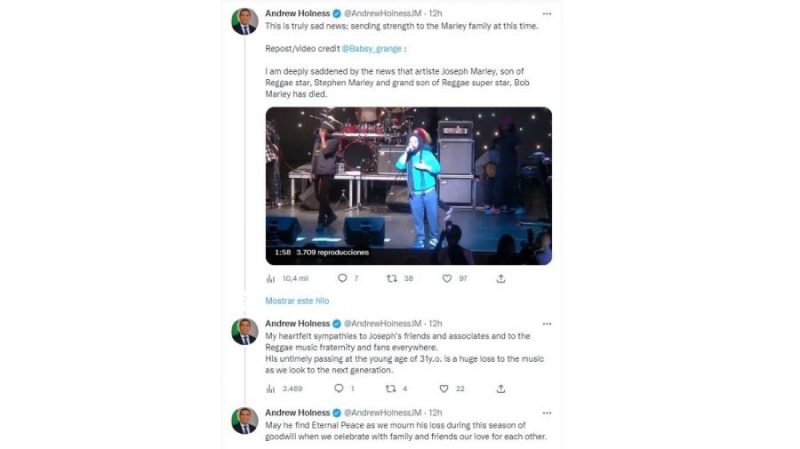The height and width of the screenshot is (449, 800).
Task: Click the profile avatar on the second tweet
Action: coord(244,331)
